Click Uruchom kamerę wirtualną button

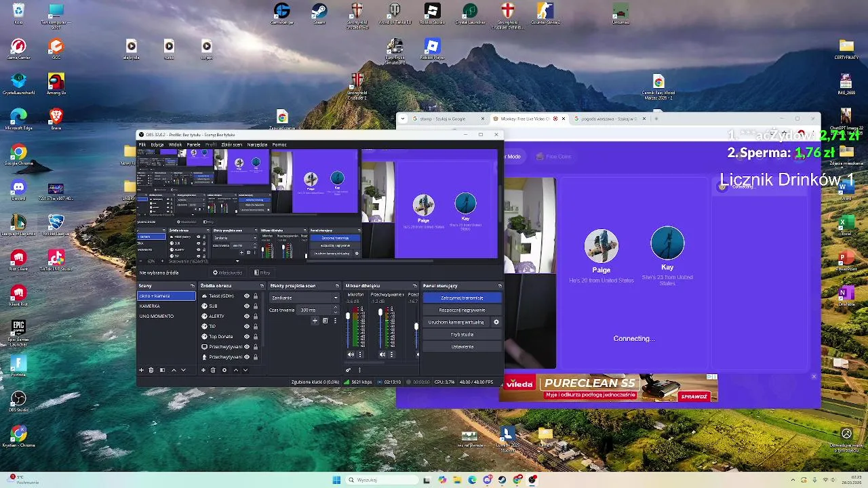click(x=456, y=322)
